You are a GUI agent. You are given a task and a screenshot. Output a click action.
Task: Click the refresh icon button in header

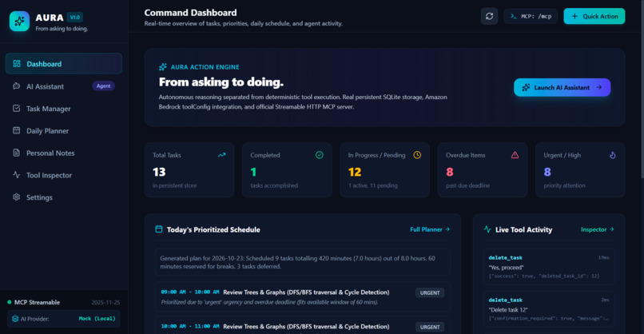pyautogui.click(x=489, y=17)
